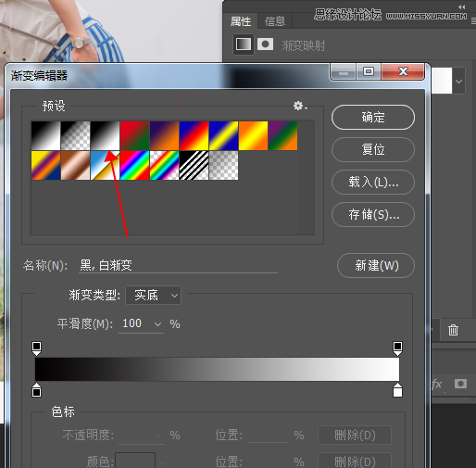
Task: Click the 名称 gradient name field
Action: pyautogui.click(x=178, y=266)
